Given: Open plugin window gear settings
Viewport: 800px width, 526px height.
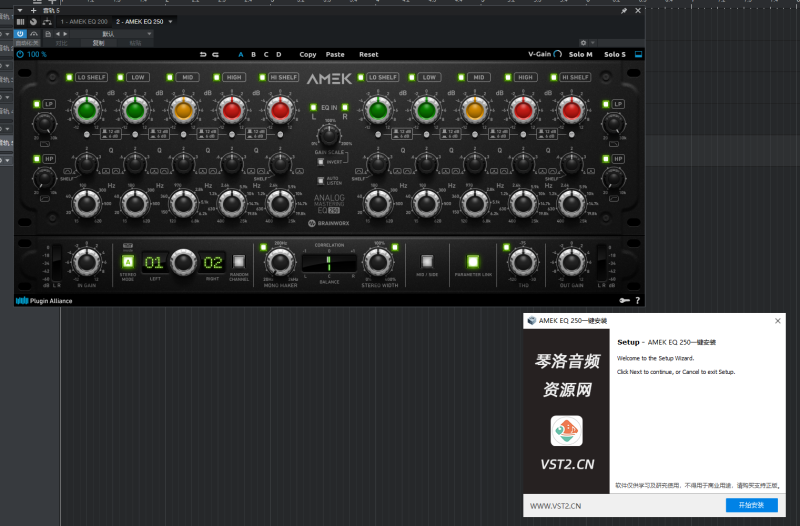Looking at the screenshot, I should 583,43.
